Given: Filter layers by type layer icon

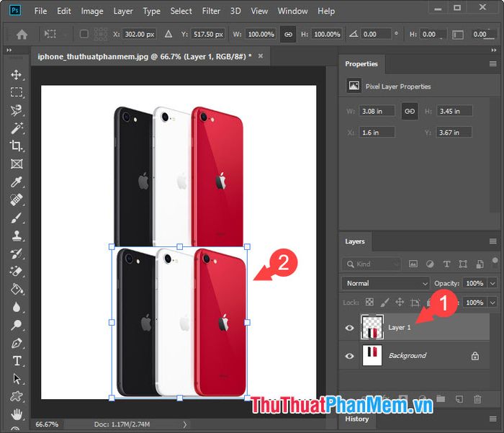Looking at the screenshot, I should click(x=446, y=264).
